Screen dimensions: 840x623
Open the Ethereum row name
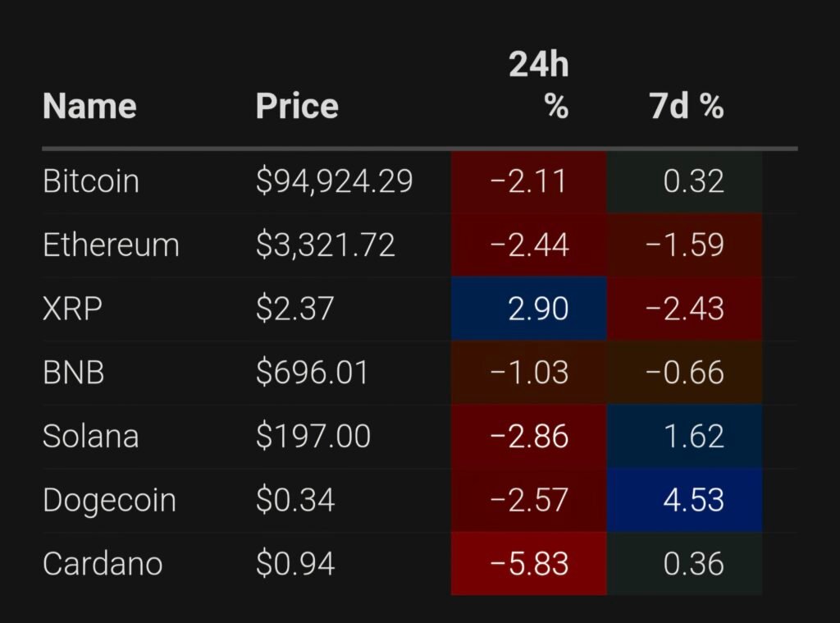click(x=111, y=245)
